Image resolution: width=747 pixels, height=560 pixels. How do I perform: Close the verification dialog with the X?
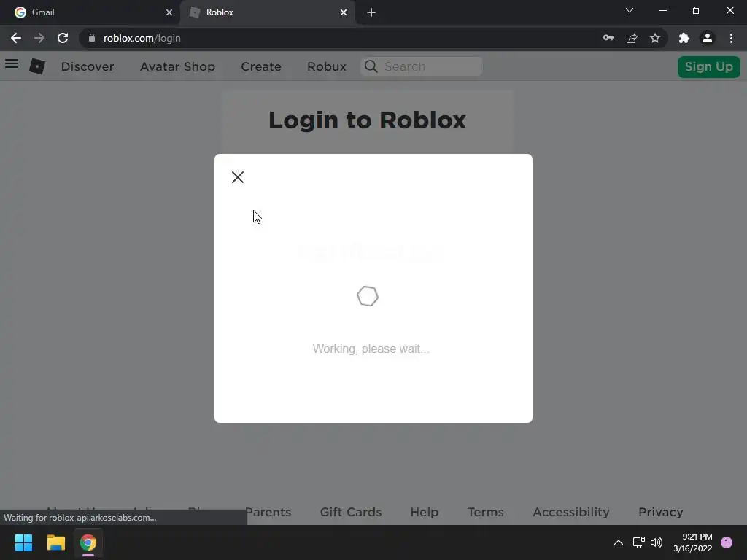pyautogui.click(x=237, y=177)
